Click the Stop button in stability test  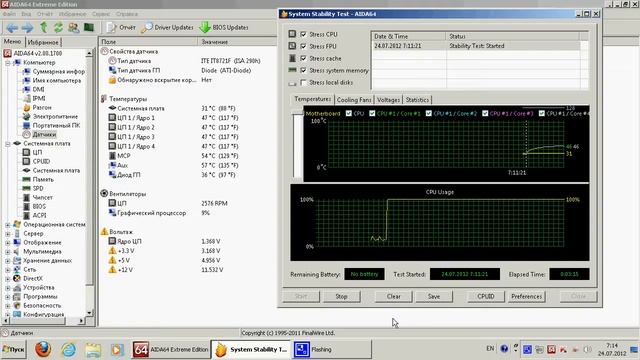tap(342, 296)
